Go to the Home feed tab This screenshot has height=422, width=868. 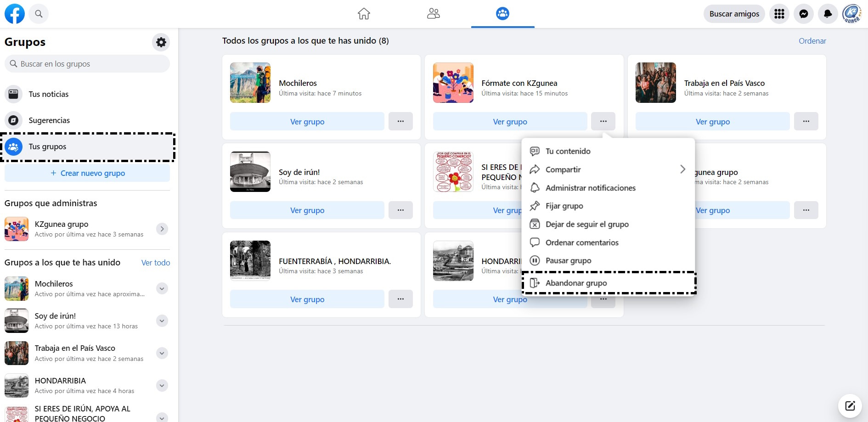[x=364, y=14]
